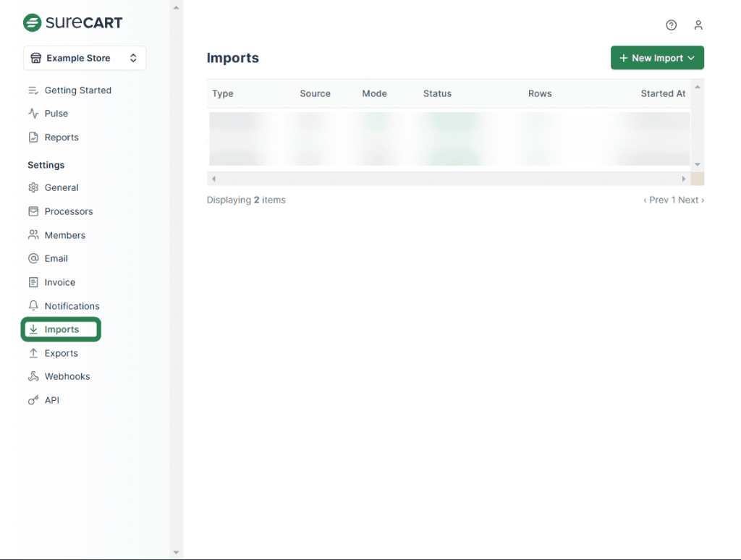
Task: Click the API key icon
Action: (x=33, y=400)
